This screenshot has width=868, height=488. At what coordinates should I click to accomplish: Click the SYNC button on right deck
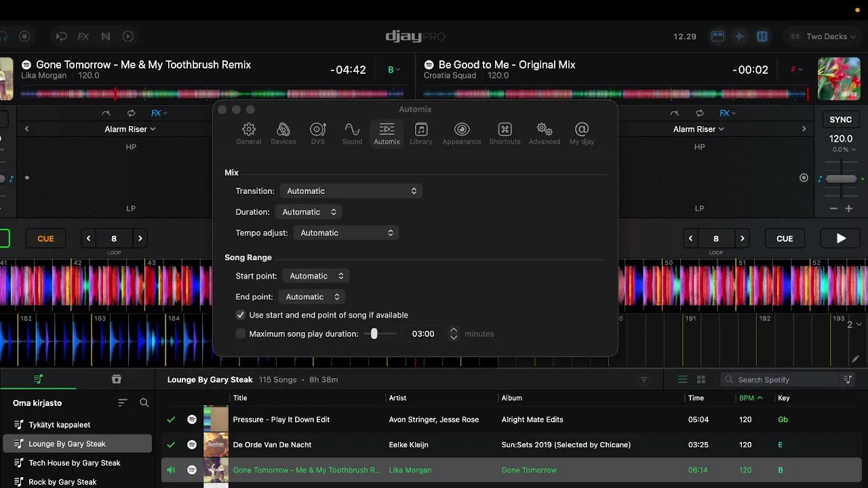pos(841,119)
